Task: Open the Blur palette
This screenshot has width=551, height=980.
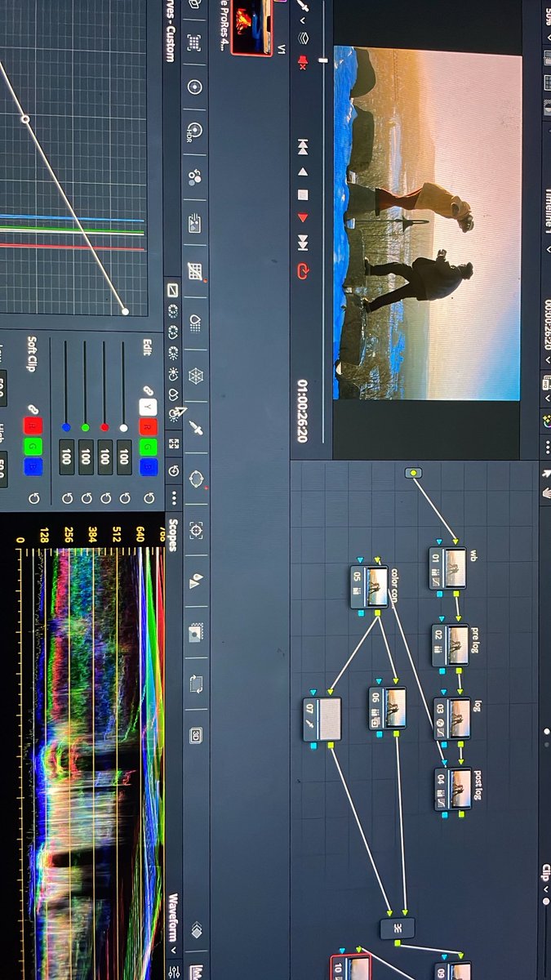Action: (x=196, y=581)
